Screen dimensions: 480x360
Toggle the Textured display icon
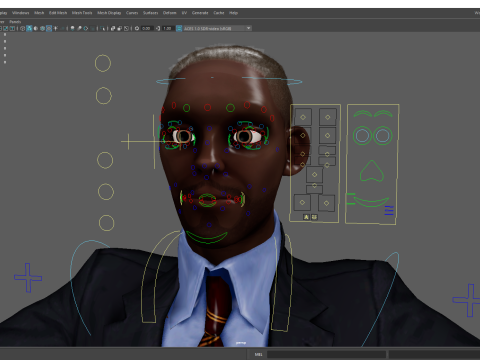49,28
